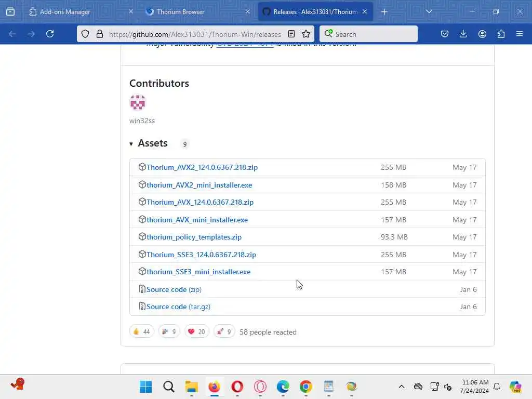The image size is (532, 399).
Task: Show the downloads panel
Action: pyautogui.click(x=463, y=34)
